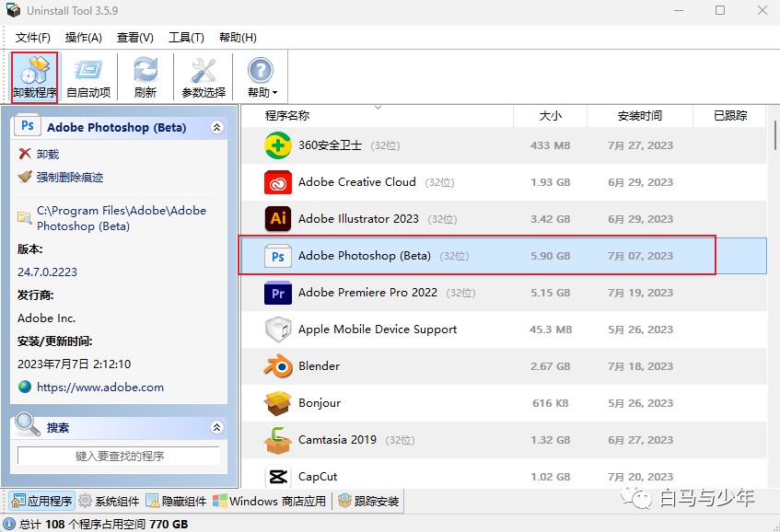Click the 卸载程序 toolbar icon
This screenshot has width=780, height=532.
34,70
